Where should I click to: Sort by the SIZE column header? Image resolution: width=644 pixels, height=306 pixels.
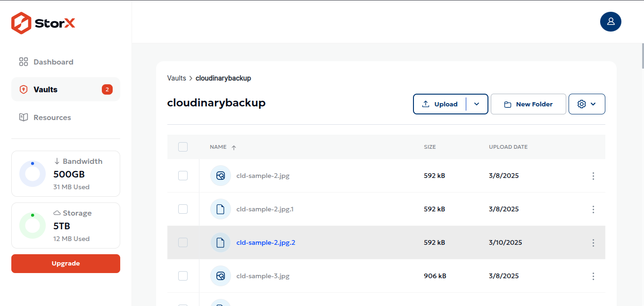click(430, 147)
